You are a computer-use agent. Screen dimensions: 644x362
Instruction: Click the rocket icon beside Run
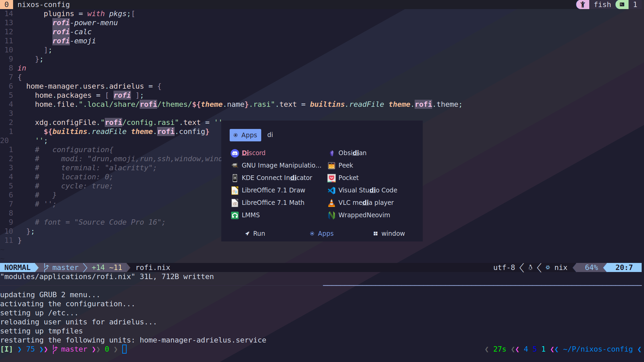247,233
